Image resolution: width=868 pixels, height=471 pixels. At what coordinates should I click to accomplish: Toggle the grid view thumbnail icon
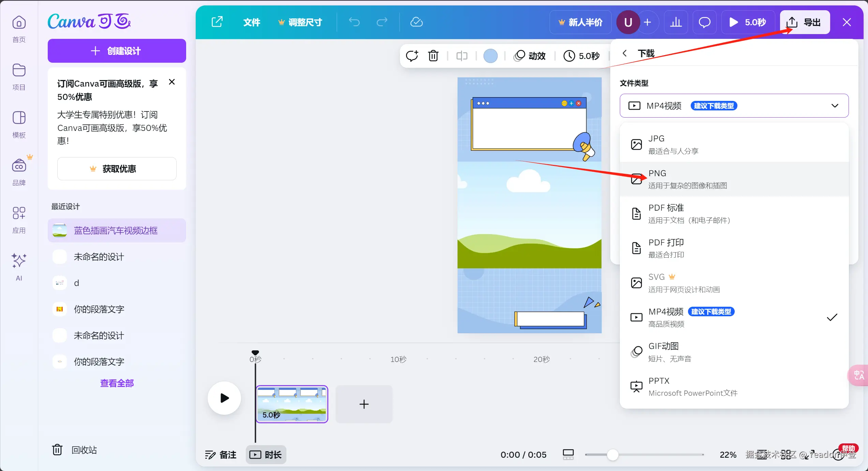tap(568, 454)
